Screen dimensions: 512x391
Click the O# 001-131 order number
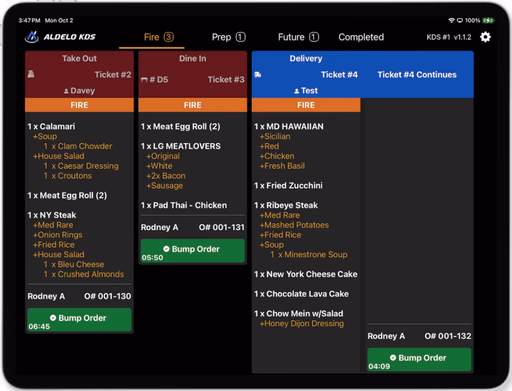coord(222,227)
